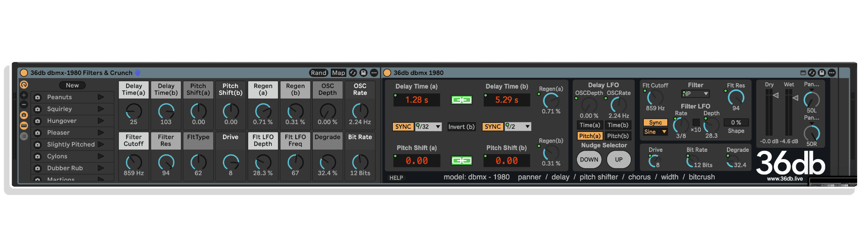This screenshot has height=249, width=868.
Task: Click Filter Cutoff macro knob
Action: coord(134,162)
